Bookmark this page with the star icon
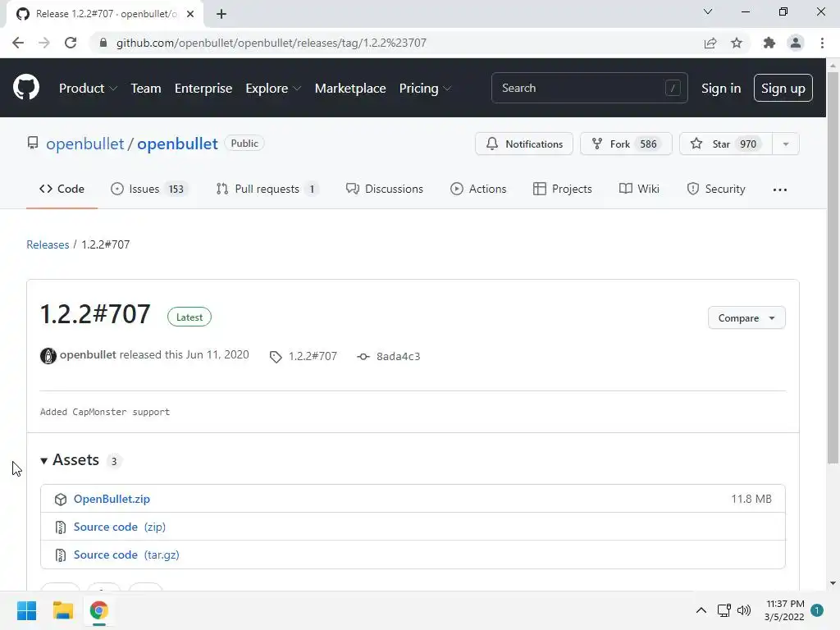This screenshot has width=840, height=630. click(737, 43)
